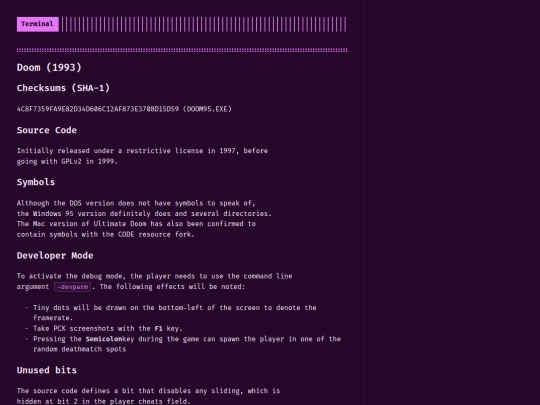Click the 'The source code defines a bit' line
This screenshot has height=405, width=540.
(x=148, y=391)
